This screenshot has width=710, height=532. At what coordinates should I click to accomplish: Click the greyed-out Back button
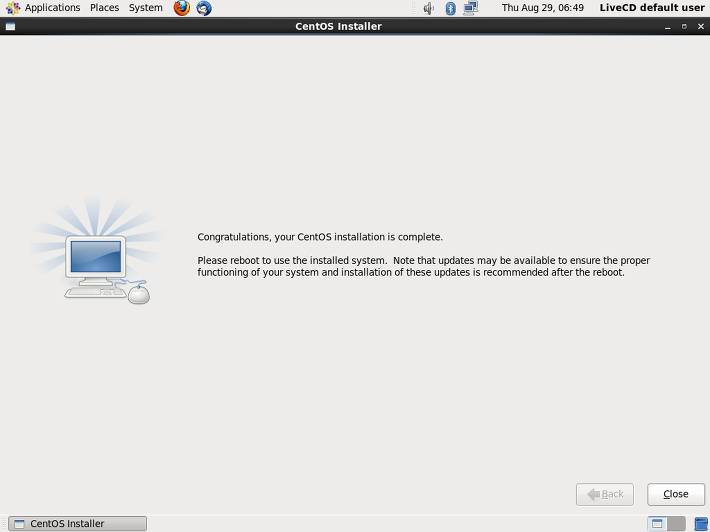(x=604, y=494)
